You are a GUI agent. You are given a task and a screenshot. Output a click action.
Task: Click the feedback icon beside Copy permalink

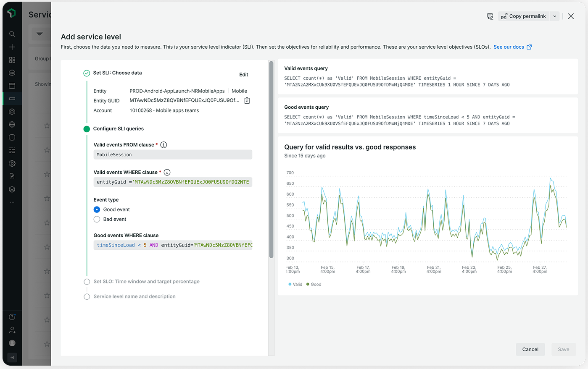490,16
